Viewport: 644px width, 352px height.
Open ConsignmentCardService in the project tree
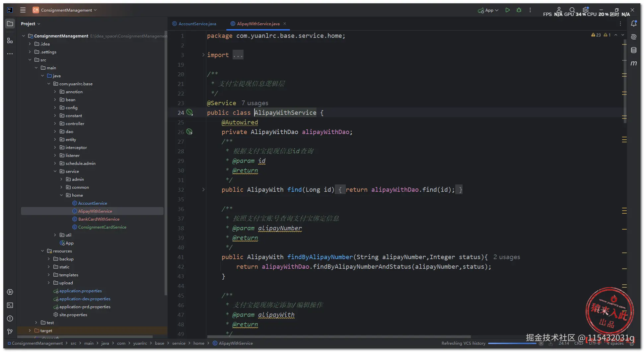102,227
